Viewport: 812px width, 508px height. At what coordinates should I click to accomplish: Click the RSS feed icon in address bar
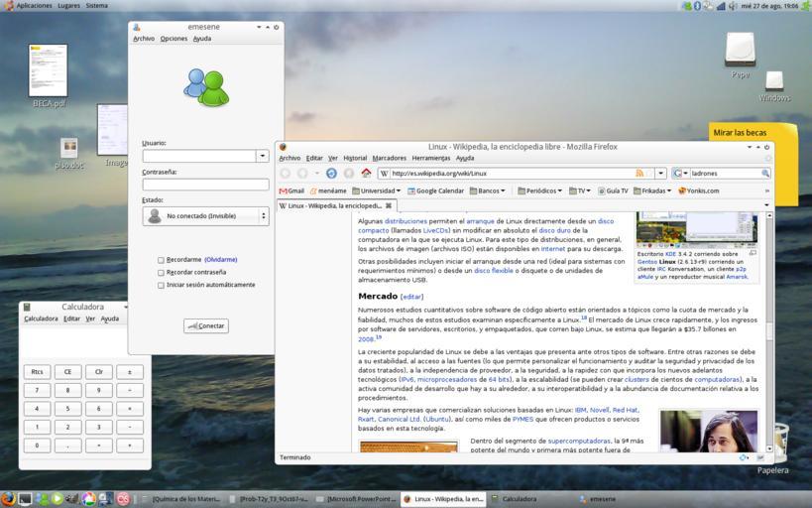click(x=640, y=174)
